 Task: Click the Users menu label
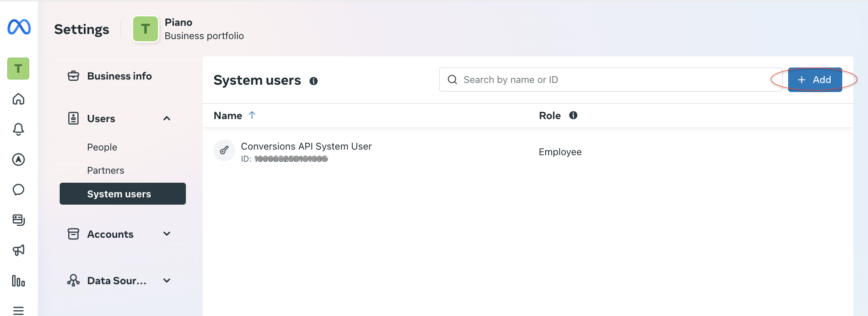[x=101, y=119]
